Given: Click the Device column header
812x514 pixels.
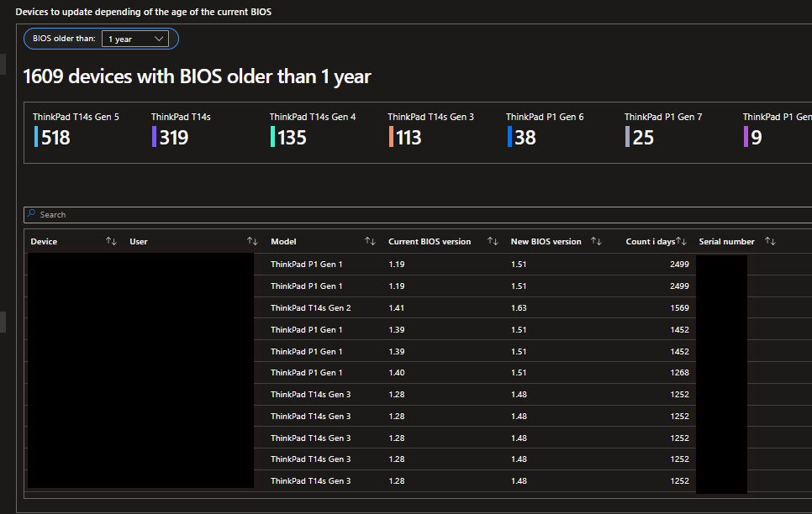Looking at the screenshot, I should 44,242.
